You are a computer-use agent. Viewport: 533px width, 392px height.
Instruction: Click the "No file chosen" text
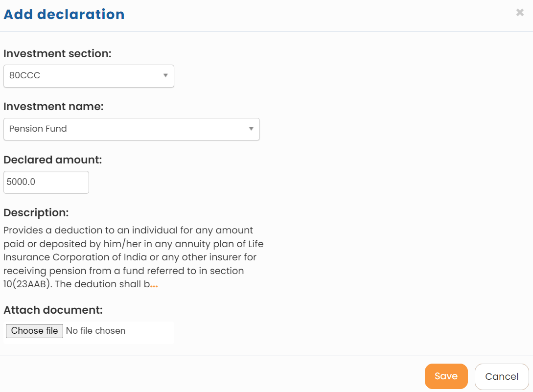(x=95, y=331)
